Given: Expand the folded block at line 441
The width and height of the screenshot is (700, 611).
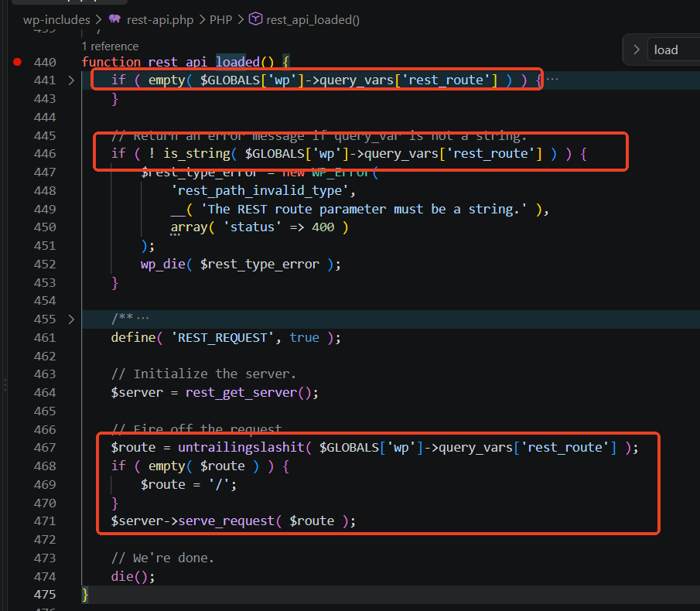Looking at the screenshot, I should pos(71,80).
